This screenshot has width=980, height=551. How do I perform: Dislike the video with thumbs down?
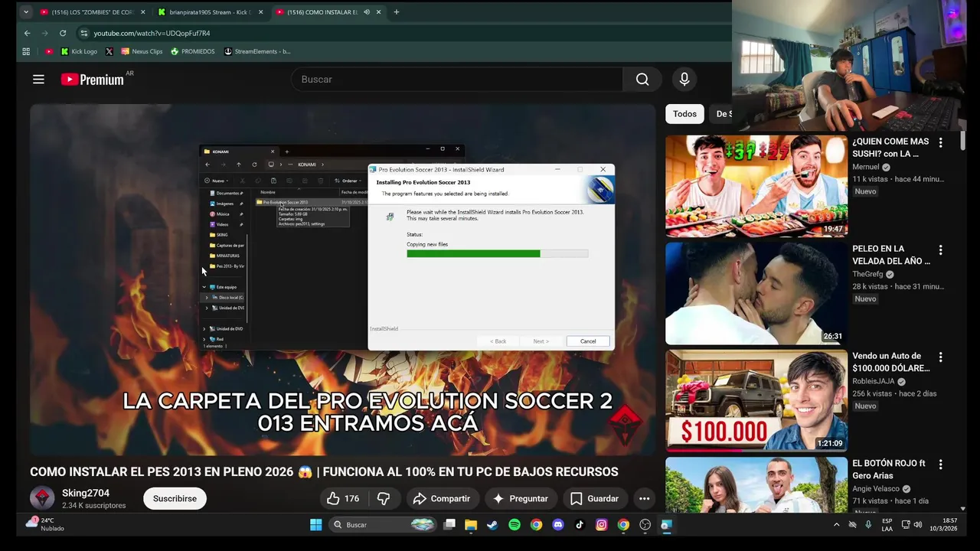click(x=384, y=499)
